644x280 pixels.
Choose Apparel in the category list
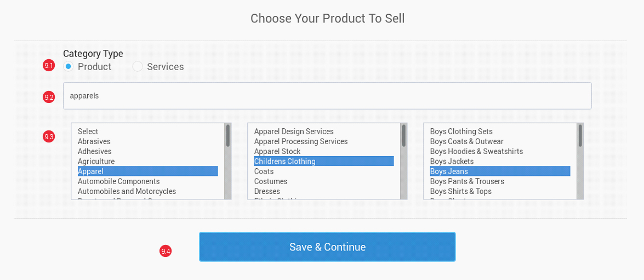point(147,172)
